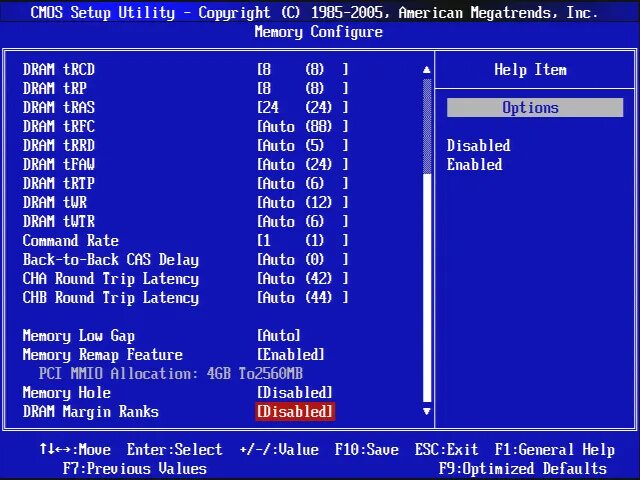Select the DRAM tRCD value field
Image resolution: width=640 pixels, height=480 pixels.
302,69
